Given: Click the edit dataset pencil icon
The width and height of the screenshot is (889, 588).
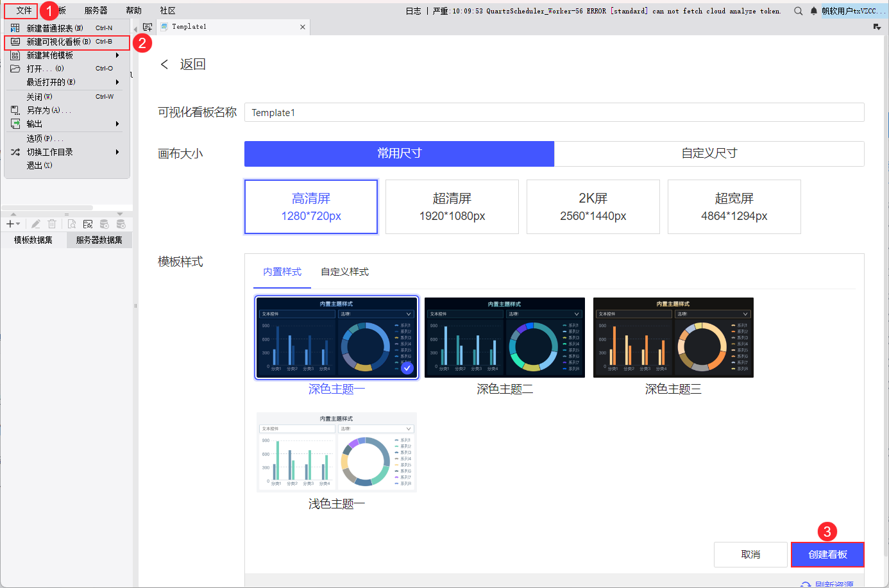Looking at the screenshot, I should pos(36,224).
